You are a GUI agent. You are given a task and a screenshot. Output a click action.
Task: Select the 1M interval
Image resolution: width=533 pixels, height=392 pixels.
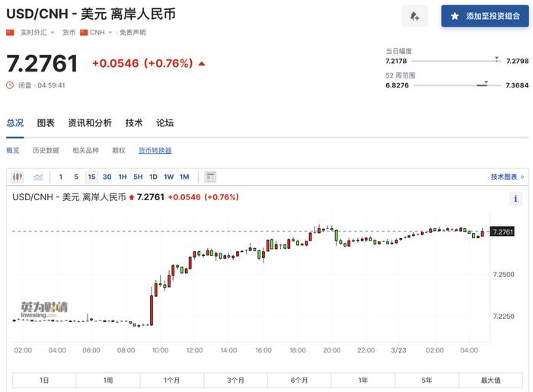[x=184, y=177]
